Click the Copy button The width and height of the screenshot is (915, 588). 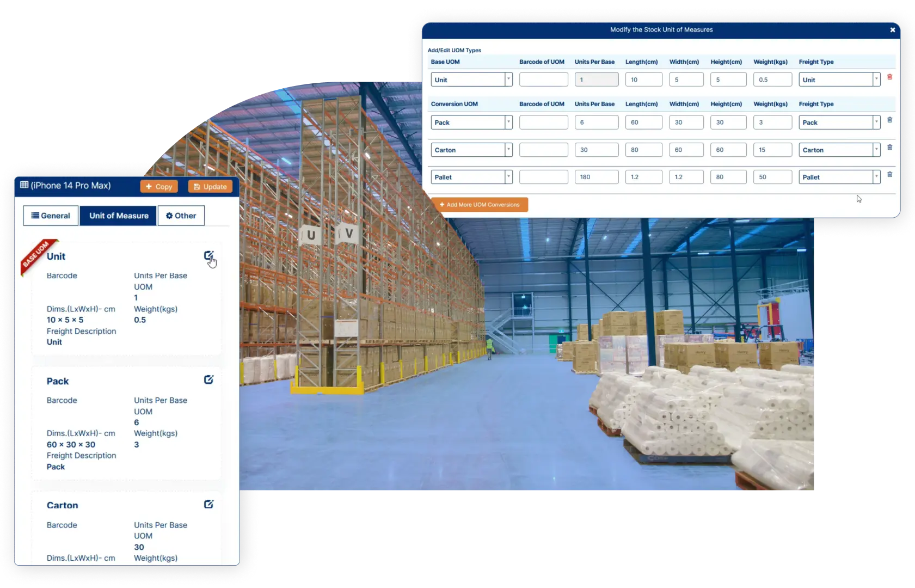click(158, 186)
